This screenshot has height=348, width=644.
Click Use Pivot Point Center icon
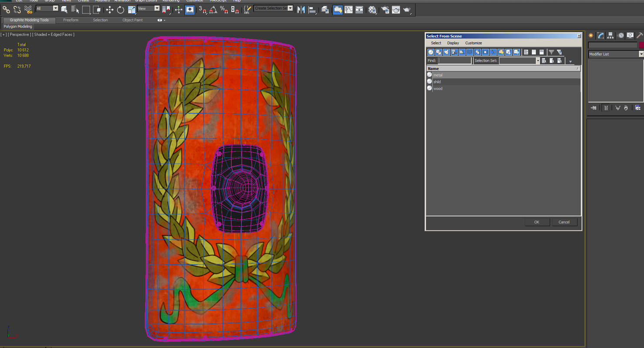pos(166,9)
